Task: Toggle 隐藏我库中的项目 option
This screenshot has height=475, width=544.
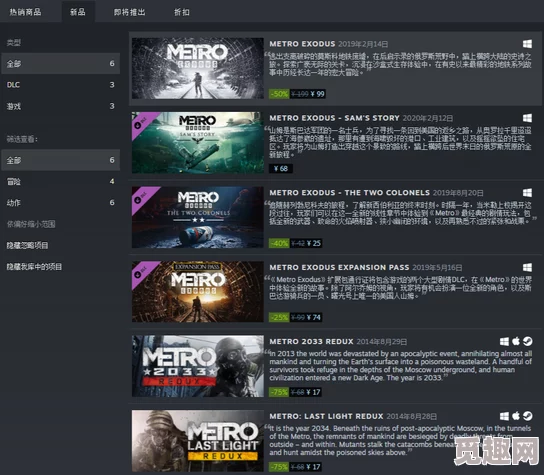Action: [34, 266]
